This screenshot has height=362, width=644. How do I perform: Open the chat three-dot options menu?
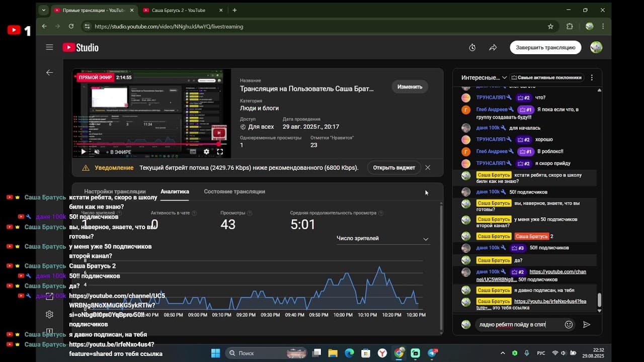point(592,77)
